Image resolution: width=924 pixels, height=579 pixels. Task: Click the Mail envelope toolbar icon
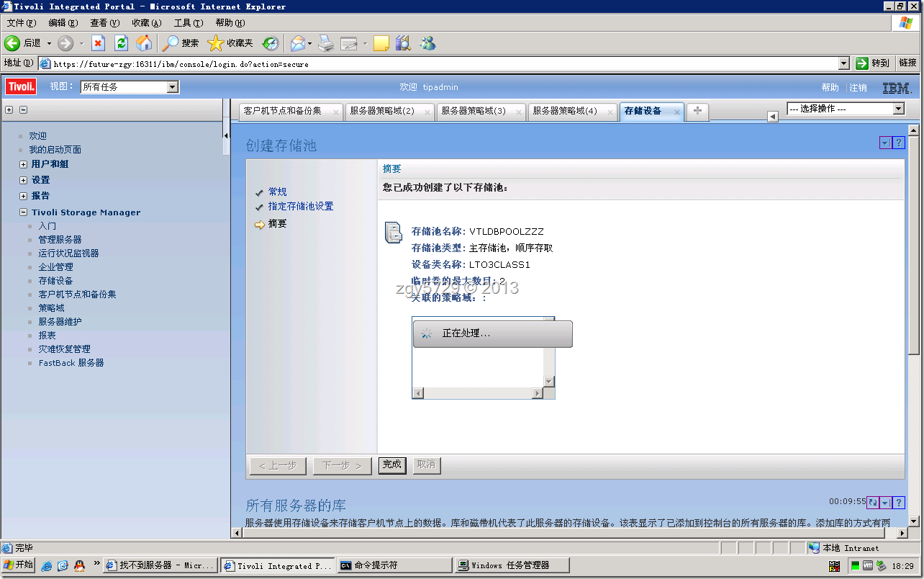298,43
